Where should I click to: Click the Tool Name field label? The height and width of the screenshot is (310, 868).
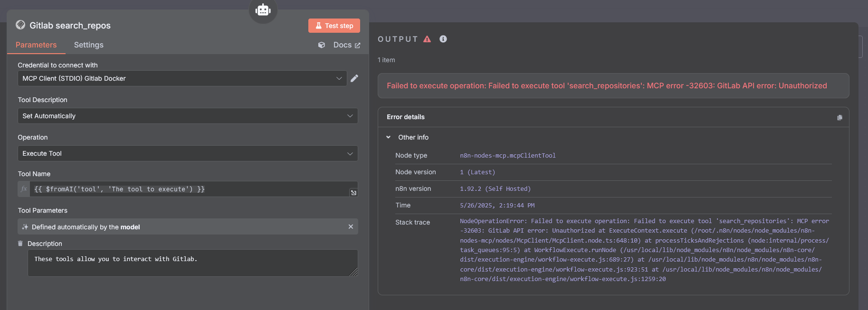[34, 174]
